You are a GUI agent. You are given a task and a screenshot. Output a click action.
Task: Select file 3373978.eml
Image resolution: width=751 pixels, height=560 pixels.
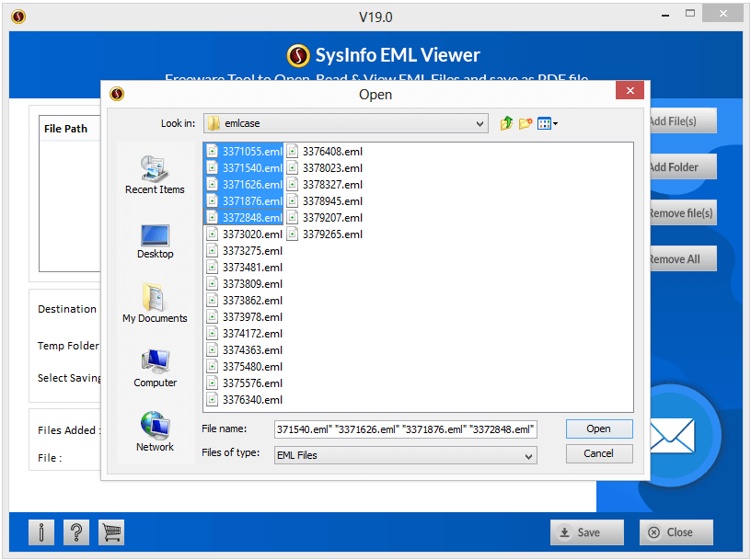[244, 317]
